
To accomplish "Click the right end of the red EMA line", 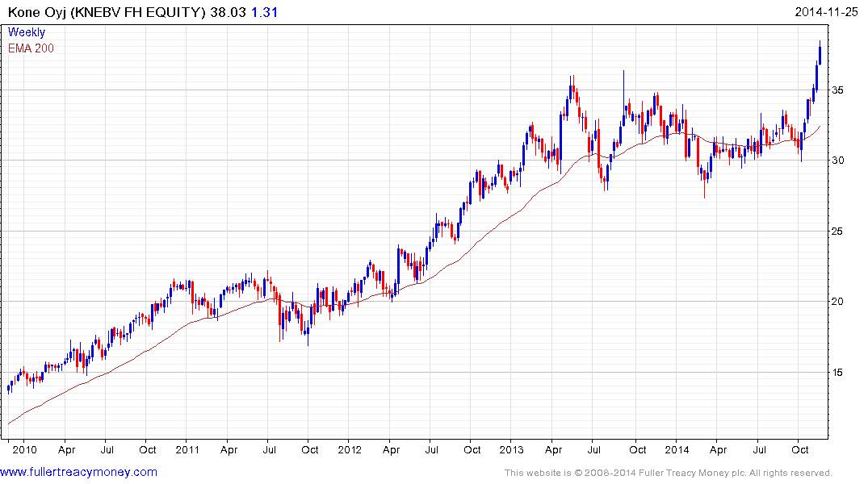I will pyautogui.click(x=820, y=127).
